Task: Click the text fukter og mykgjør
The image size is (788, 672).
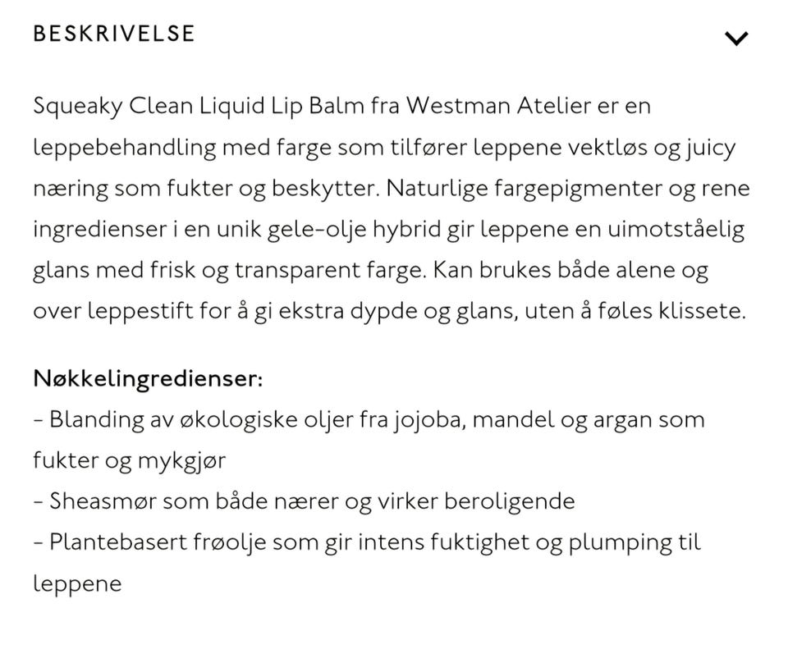Action: point(129,459)
